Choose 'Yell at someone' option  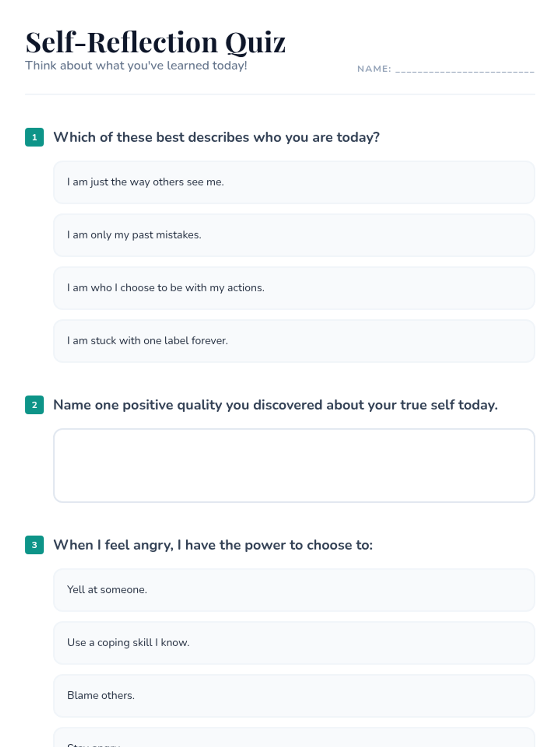coord(294,590)
